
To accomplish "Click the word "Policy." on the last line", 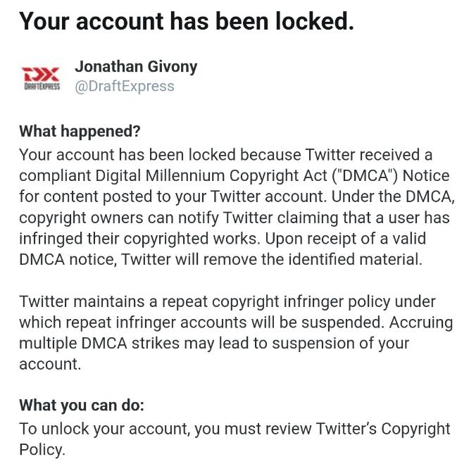I will coord(42,450).
